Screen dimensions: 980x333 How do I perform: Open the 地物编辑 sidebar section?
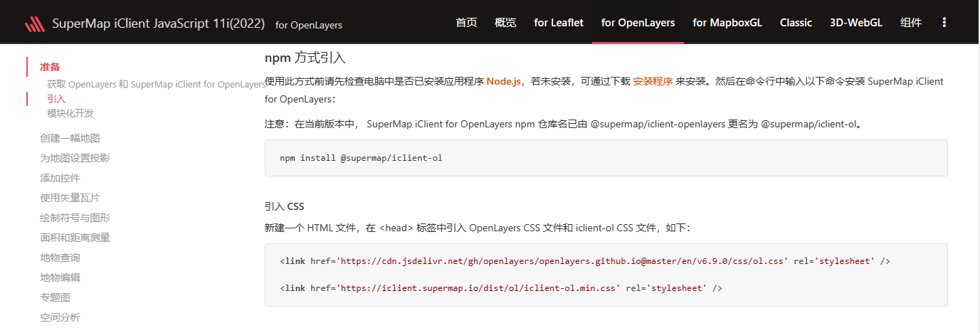click(60, 277)
